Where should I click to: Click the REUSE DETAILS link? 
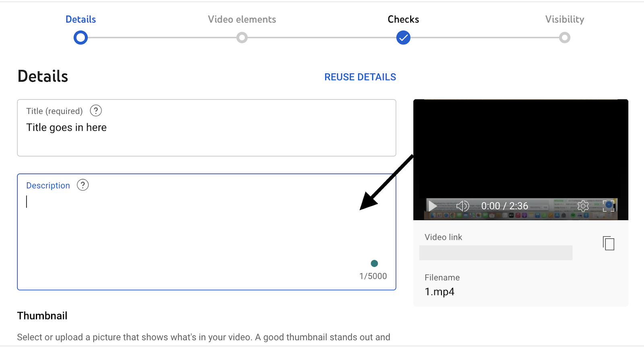tap(360, 77)
